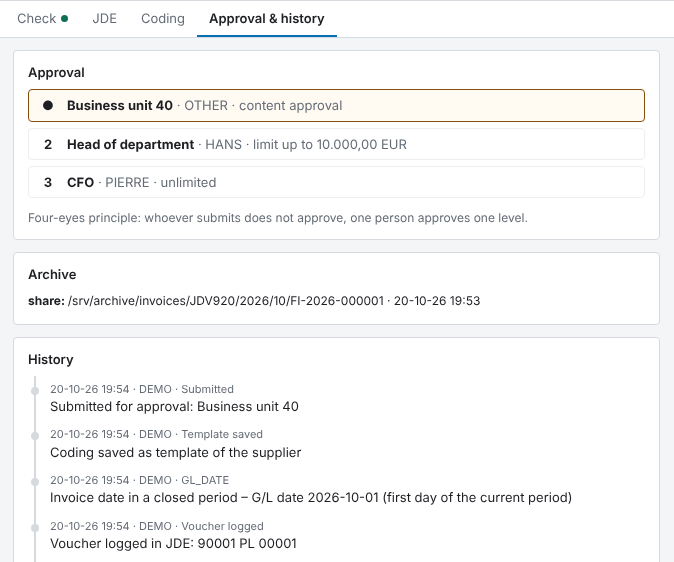674x562 pixels.
Task: Click 'Voucher logged in JDE: 90001 PL 00001'
Action: (173, 544)
